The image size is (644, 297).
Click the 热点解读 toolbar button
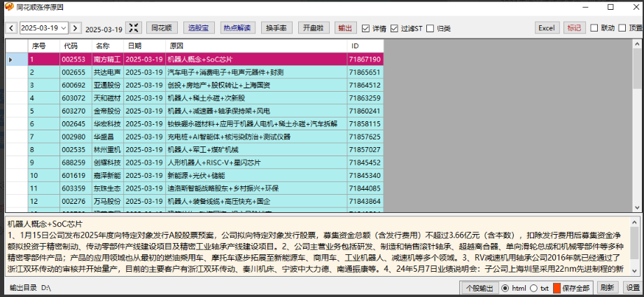point(236,28)
